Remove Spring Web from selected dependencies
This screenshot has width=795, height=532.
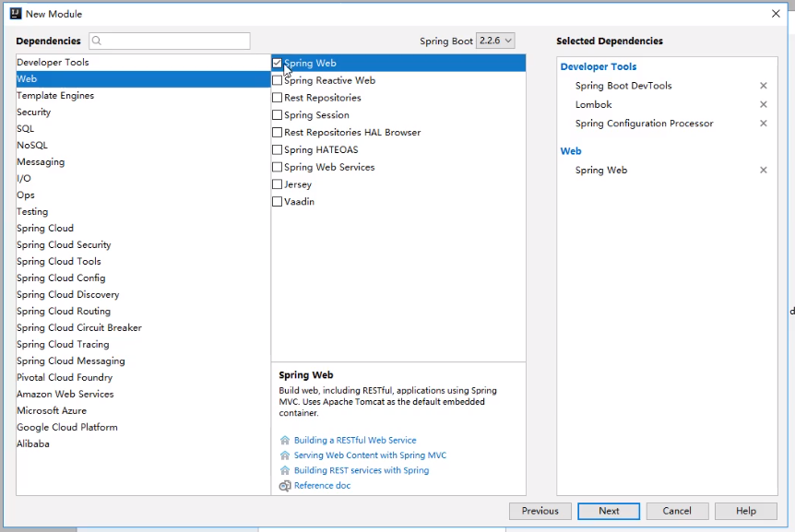point(763,171)
